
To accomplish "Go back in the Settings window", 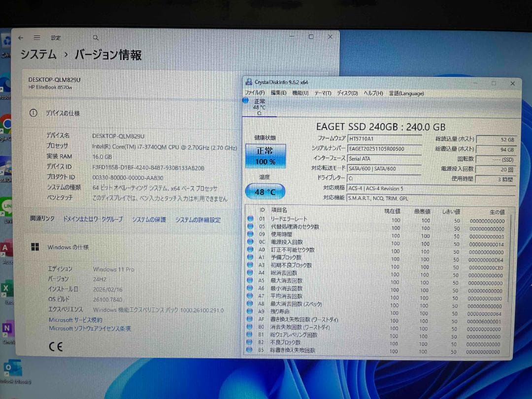I will coord(21,37).
